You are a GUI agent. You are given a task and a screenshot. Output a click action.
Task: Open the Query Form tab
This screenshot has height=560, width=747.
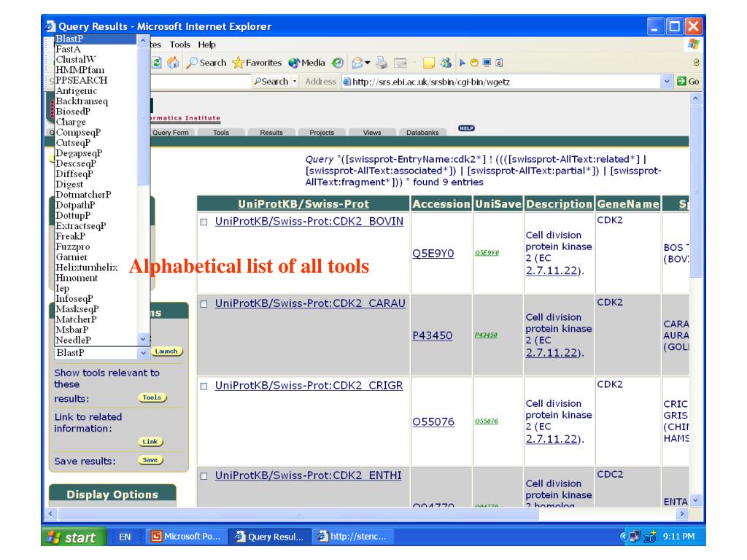click(170, 133)
